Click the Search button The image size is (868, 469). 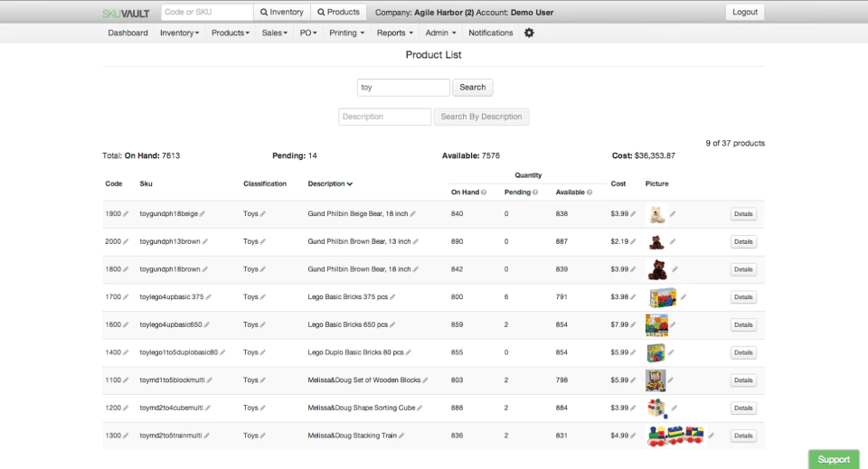tap(472, 88)
